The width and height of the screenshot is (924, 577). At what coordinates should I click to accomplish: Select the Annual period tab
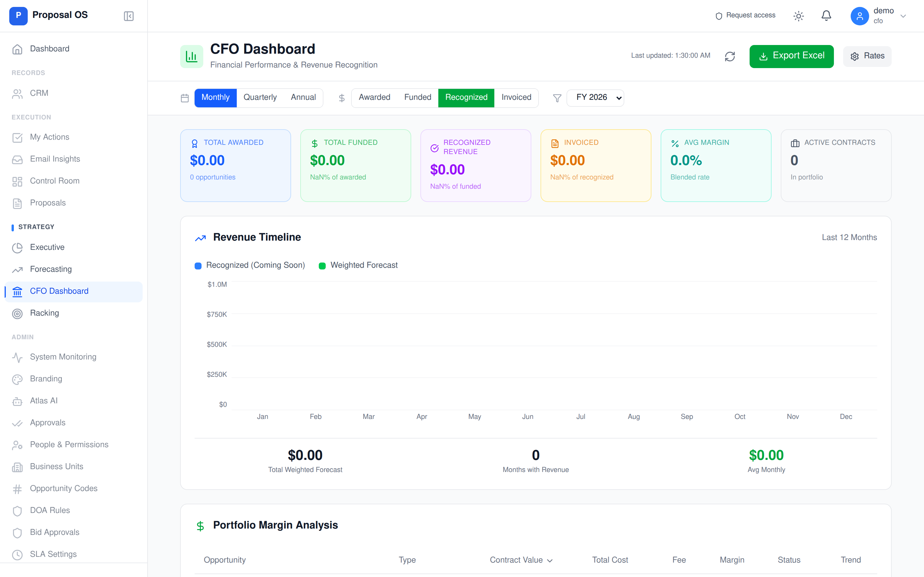point(303,97)
